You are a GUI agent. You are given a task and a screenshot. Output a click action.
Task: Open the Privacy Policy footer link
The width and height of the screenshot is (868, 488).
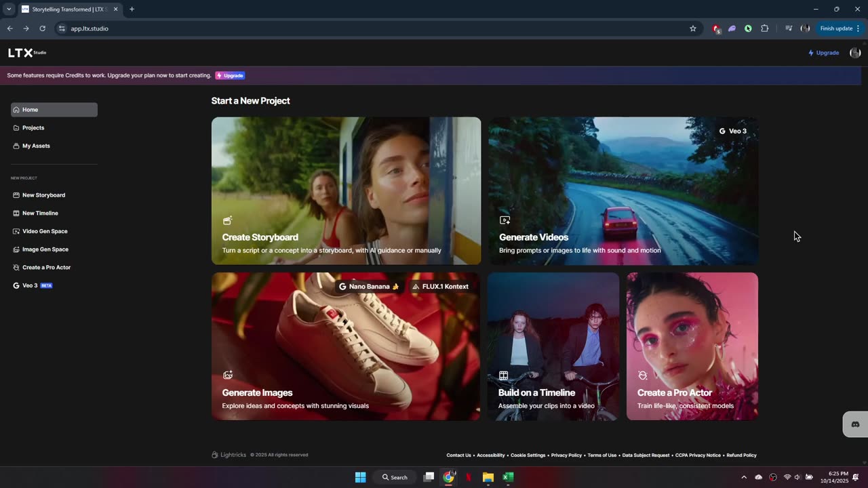(x=566, y=455)
